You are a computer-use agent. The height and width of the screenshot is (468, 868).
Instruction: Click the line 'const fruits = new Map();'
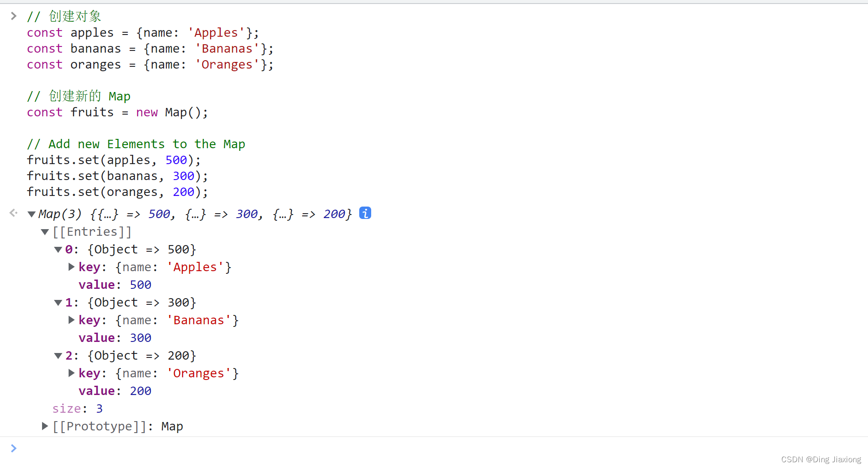click(x=117, y=112)
